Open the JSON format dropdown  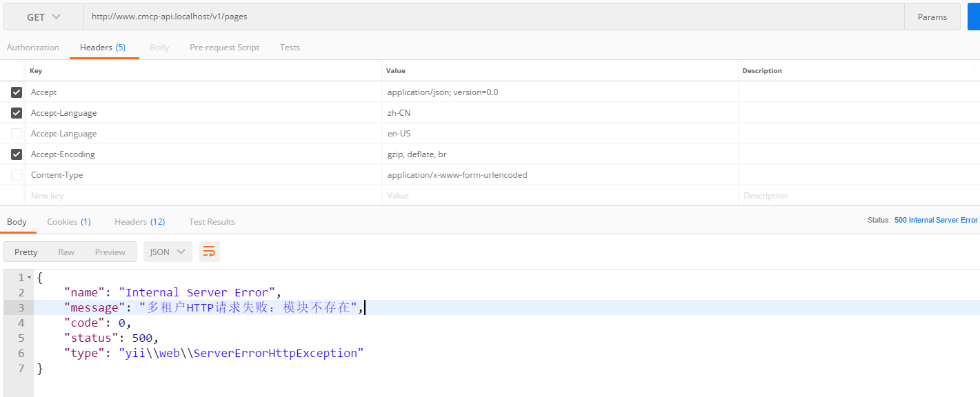(168, 252)
